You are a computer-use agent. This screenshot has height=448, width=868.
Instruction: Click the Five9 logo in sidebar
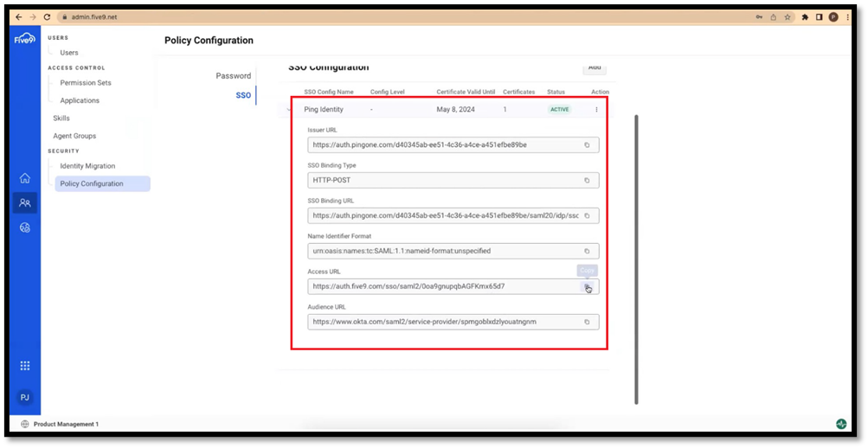(24, 39)
